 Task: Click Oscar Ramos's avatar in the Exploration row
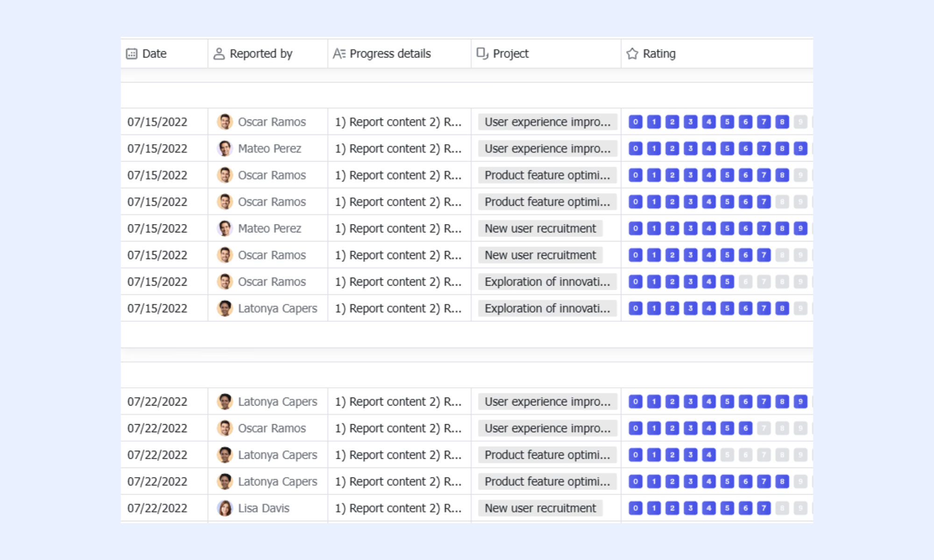(225, 281)
